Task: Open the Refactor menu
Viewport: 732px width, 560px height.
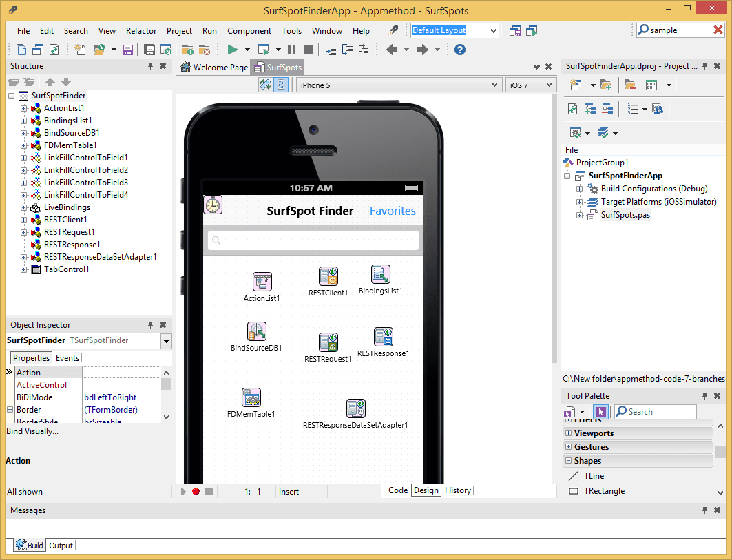Action: click(x=141, y=31)
